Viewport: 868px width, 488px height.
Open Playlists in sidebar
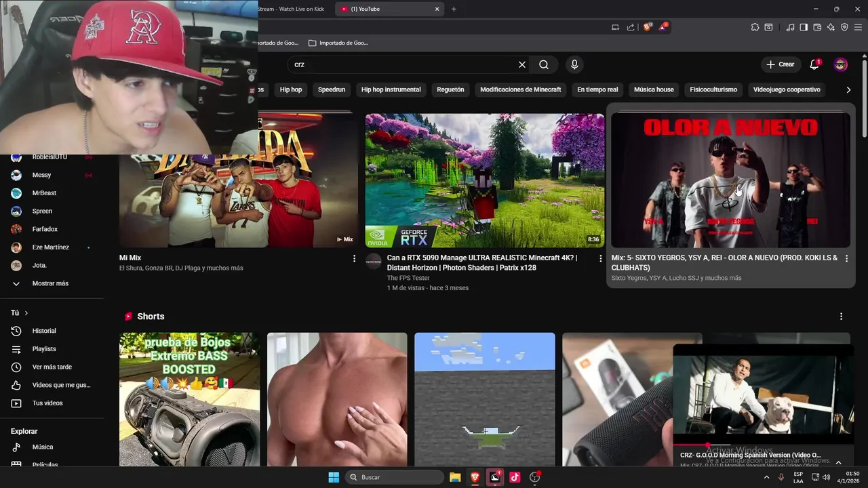[x=52, y=349]
